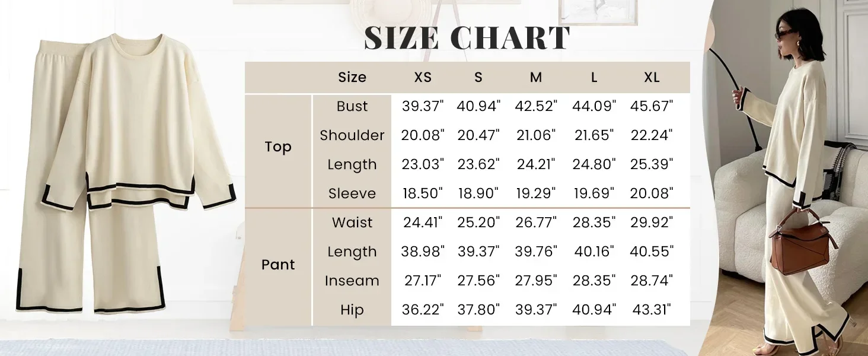868x356 pixels.
Task: Click the Inseam measurement row label
Action: tap(352, 281)
